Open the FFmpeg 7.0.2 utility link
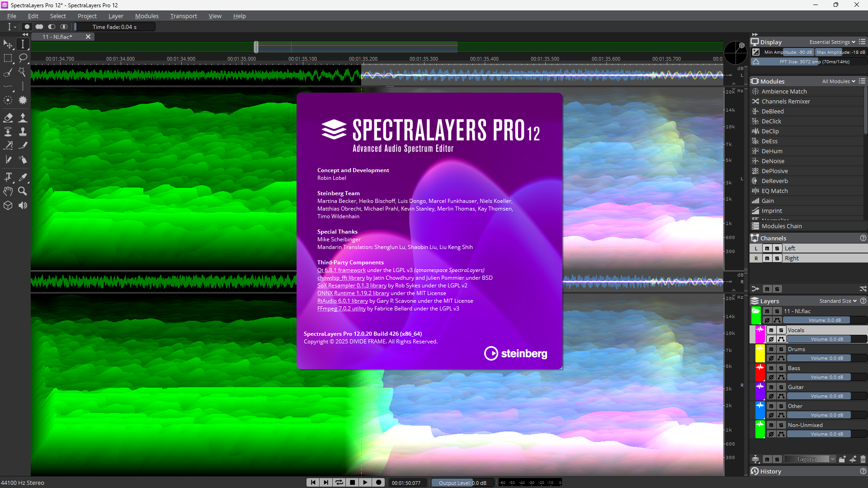This screenshot has width=868, height=488. [x=341, y=309]
